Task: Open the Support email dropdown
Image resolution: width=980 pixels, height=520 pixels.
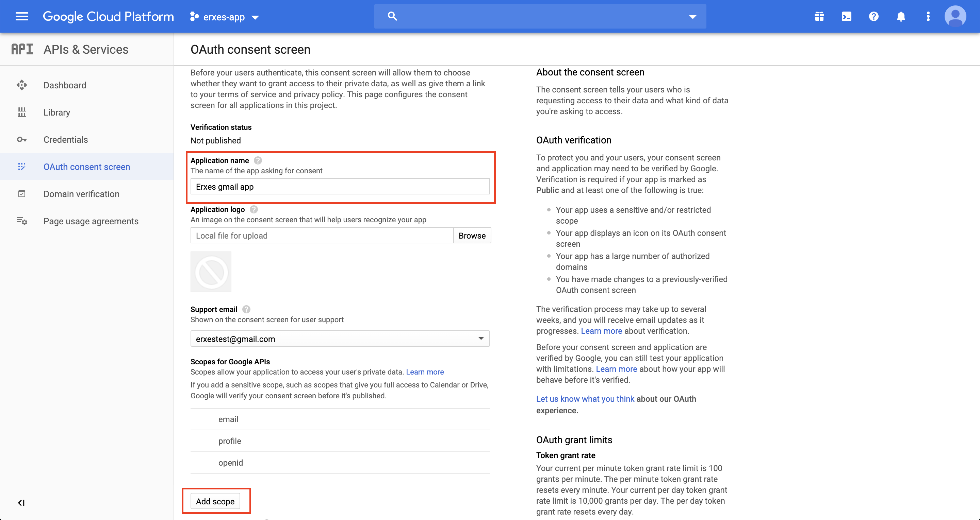Action: [x=340, y=339]
